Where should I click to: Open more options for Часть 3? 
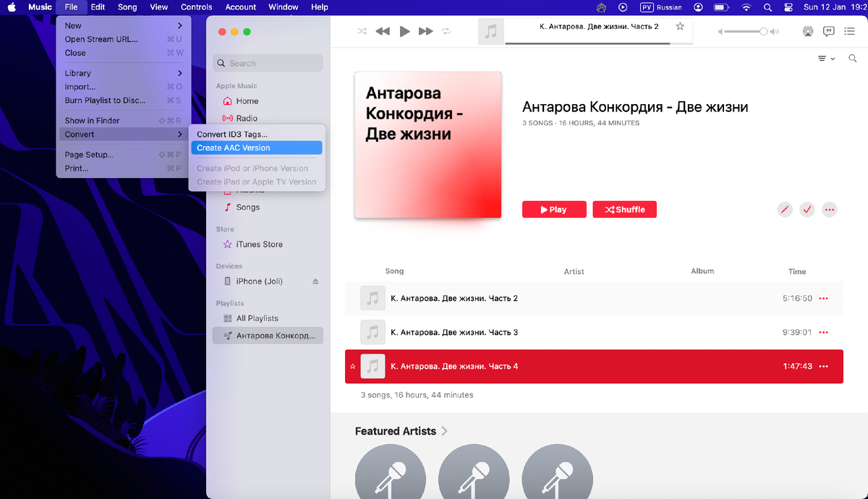pyautogui.click(x=823, y=333)
